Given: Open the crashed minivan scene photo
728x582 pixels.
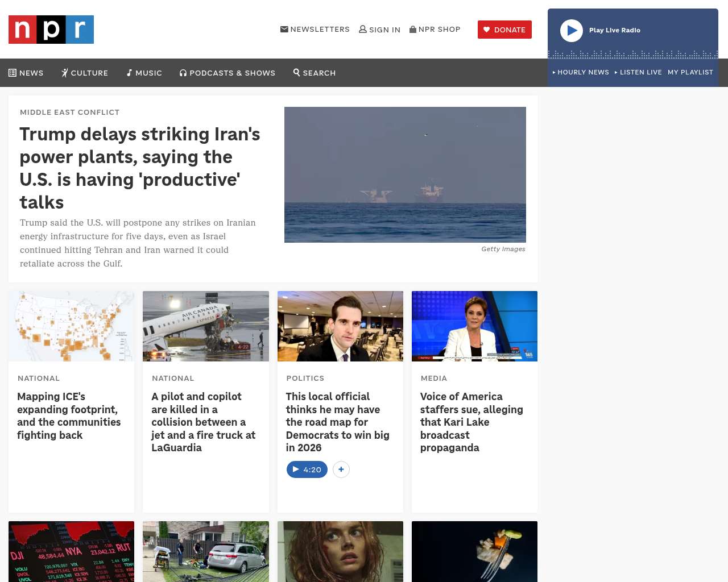Looking at the screenshot, I should pos(206,551).
